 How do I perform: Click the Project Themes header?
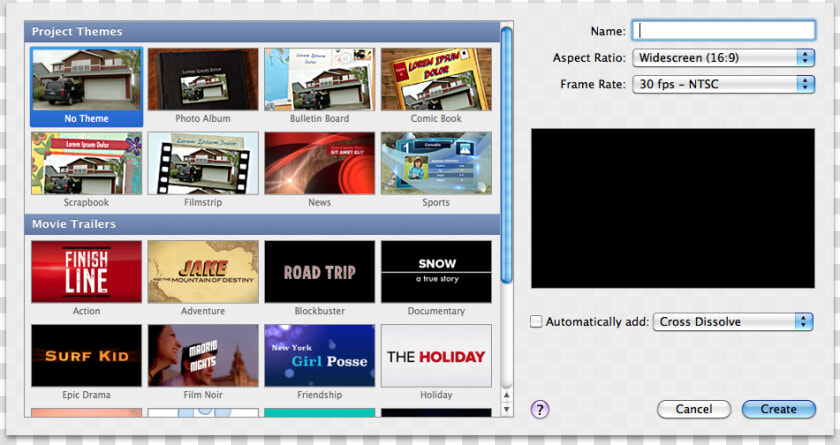click(262, 32)
